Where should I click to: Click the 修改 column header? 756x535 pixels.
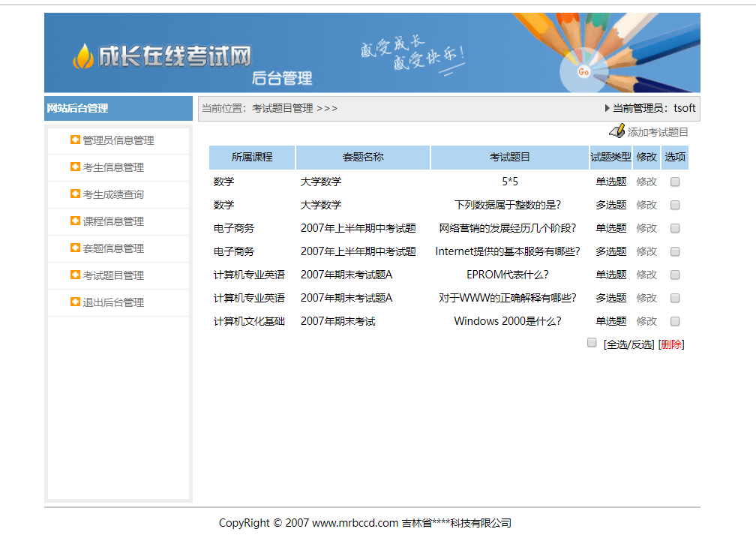tap(646, 158)
